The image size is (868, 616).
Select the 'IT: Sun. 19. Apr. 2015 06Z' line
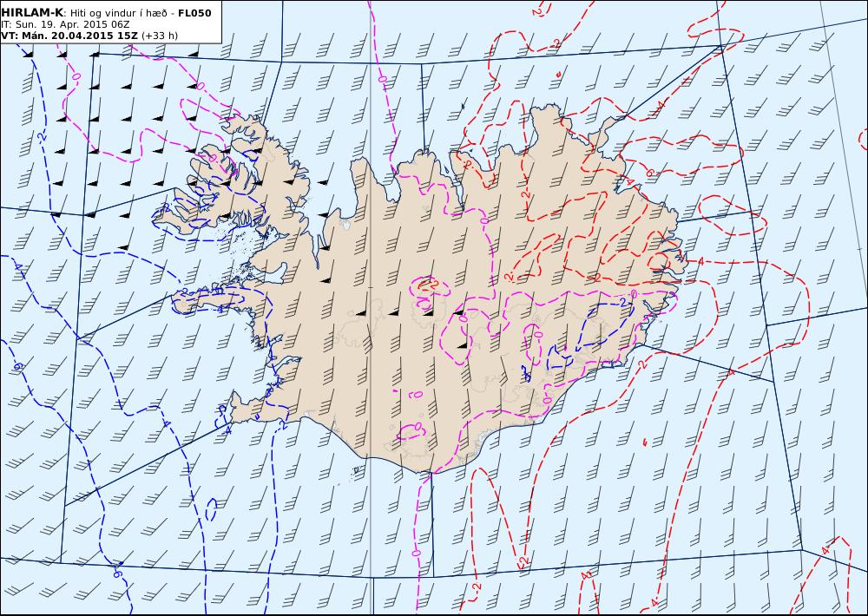coord(65,24)
